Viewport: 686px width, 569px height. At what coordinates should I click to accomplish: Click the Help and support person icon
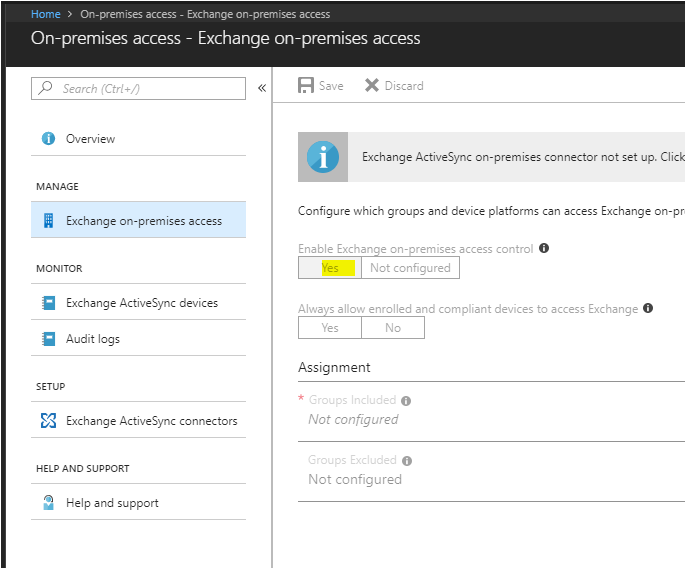[x=49, y=503]
